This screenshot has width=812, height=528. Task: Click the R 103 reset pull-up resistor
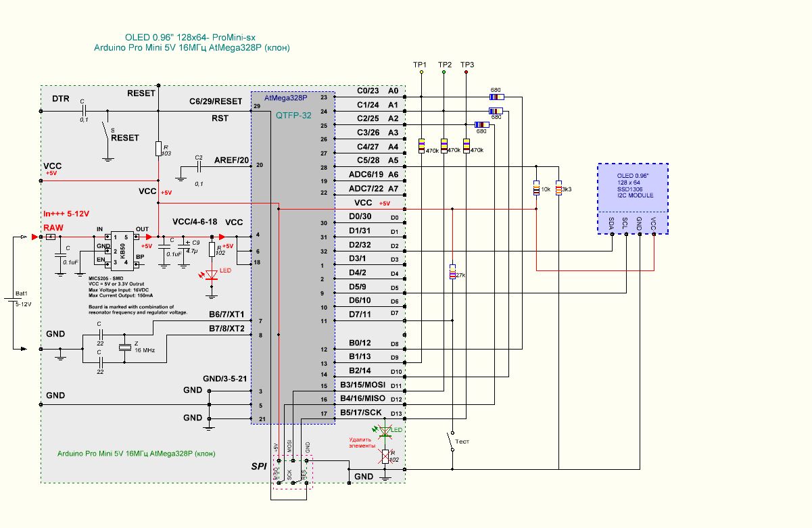tap(158, 149)
